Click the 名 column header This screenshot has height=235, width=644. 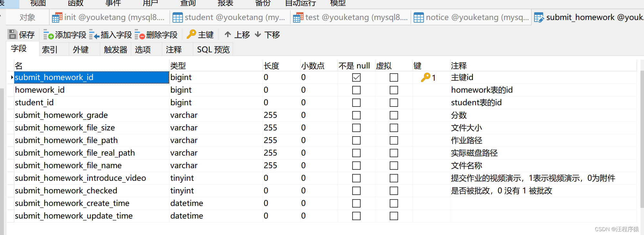point(92,66)
